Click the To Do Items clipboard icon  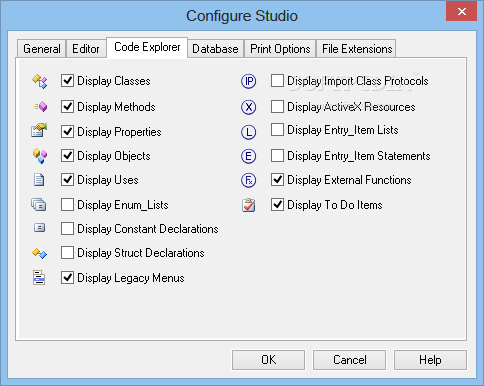[x=249, y=205]
